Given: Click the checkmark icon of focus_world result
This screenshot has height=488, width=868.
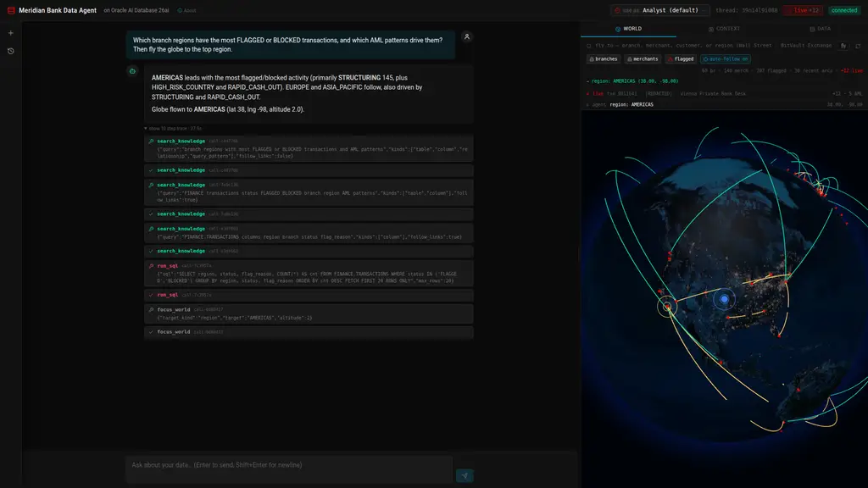Looking at the screenshot, I should click(151, 332).
